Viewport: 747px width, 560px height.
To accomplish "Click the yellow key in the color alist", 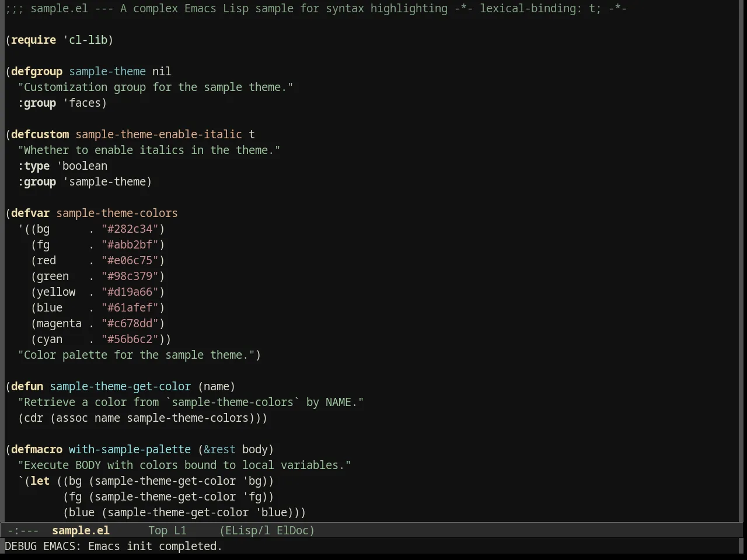I will (x=57, y=292).
